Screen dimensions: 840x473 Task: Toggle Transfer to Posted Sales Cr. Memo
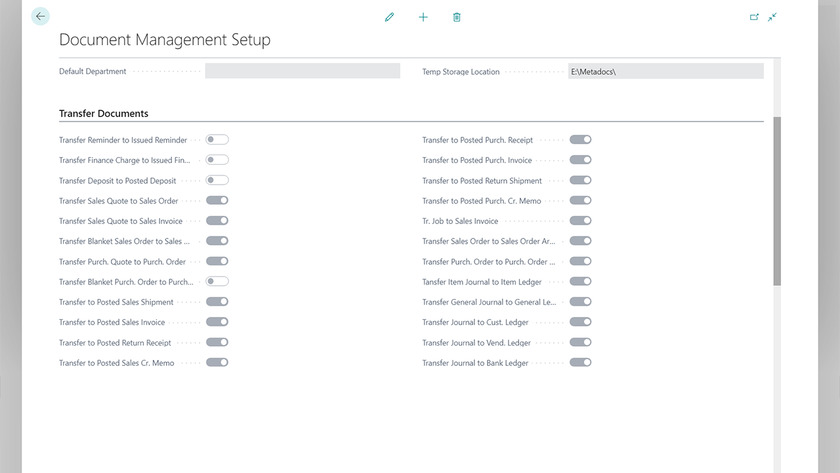click(217, 363)
